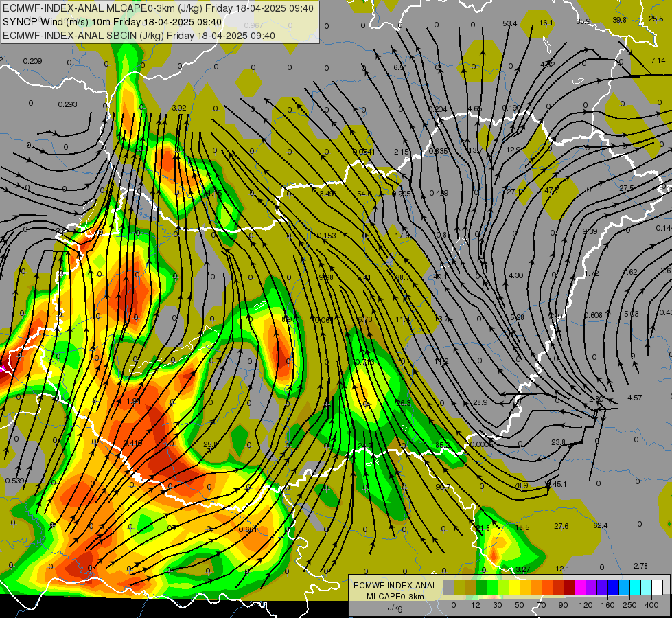Click the map value '53.4'
672x618 pixels.
click(x=510, y=23)
